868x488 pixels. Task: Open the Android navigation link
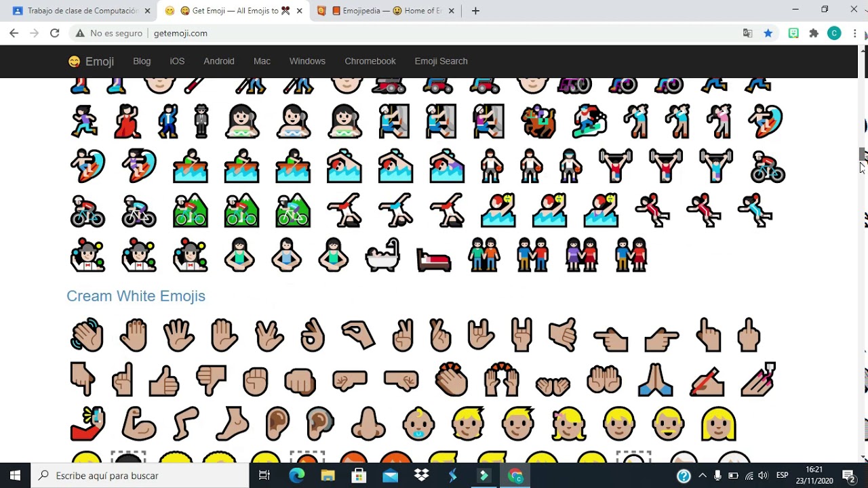pyautogui.click(x=219, y=61)
